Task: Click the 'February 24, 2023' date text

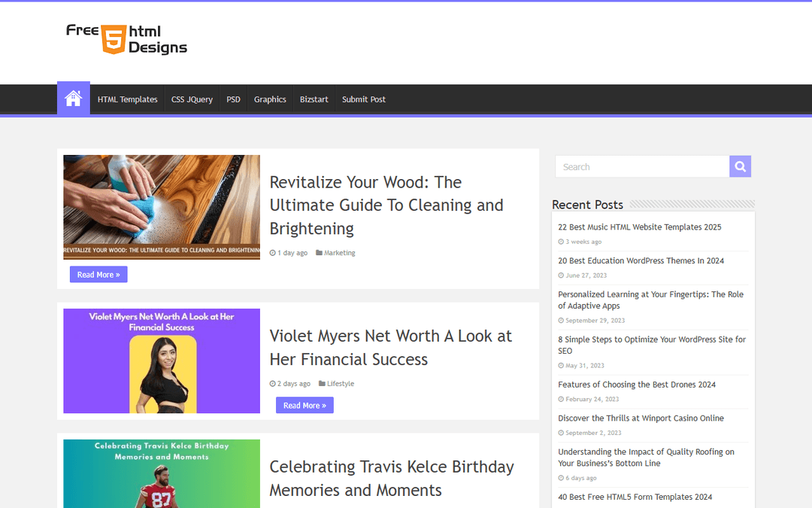Action: click(x=592, y=399)
